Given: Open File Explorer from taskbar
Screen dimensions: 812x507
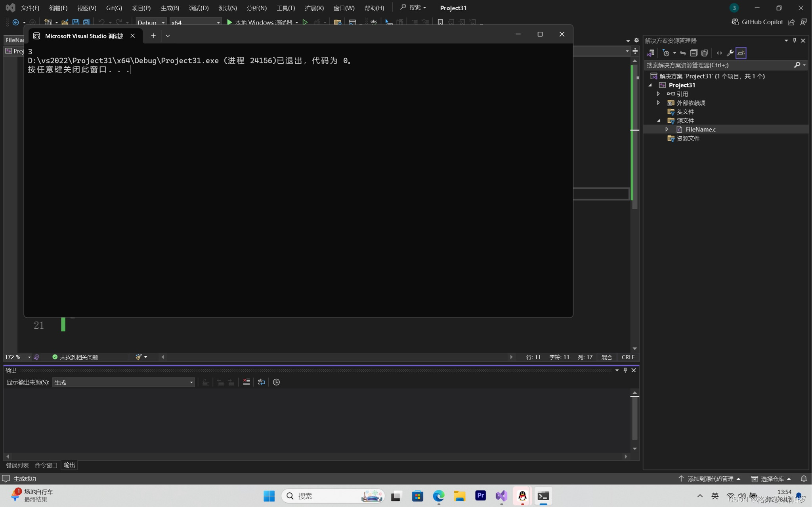Looking at the screenshot, I should [459, 496].
